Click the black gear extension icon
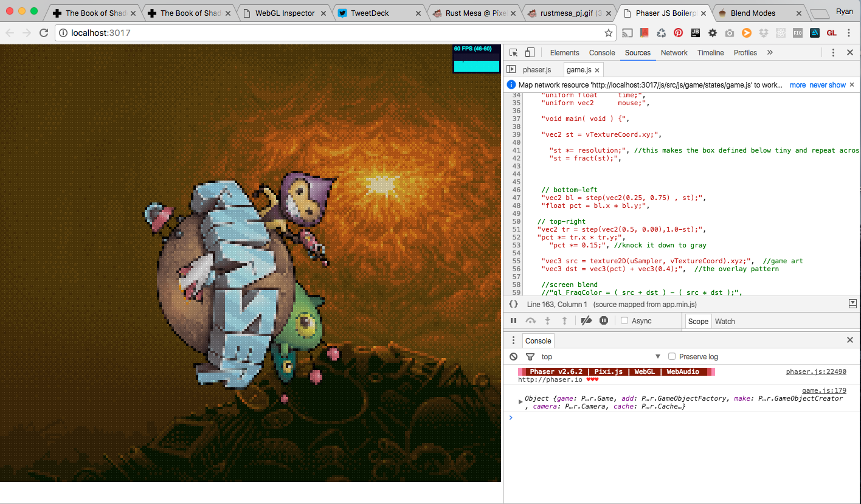861x504 pixels. pos(713,33)
